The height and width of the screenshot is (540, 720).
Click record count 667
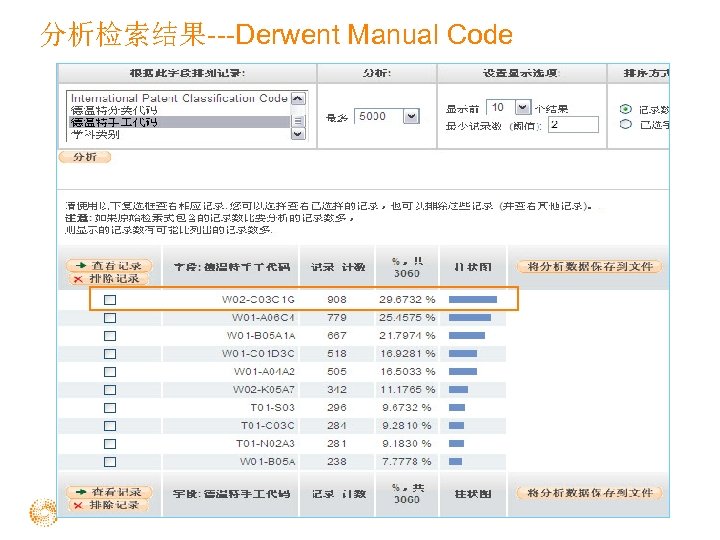[337, 336]
